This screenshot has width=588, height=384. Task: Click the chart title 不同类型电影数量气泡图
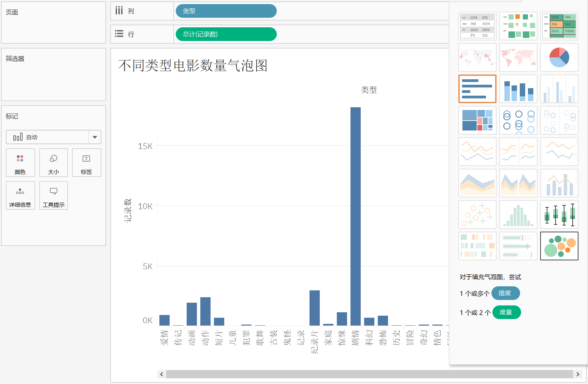pyautogui.click(x=193, y=66)
